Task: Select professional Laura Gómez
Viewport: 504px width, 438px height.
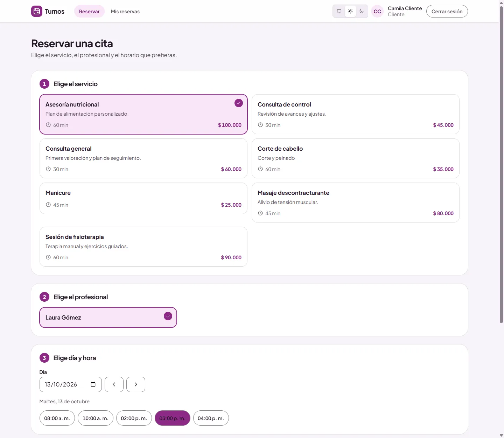Action: tap(108, 317)
